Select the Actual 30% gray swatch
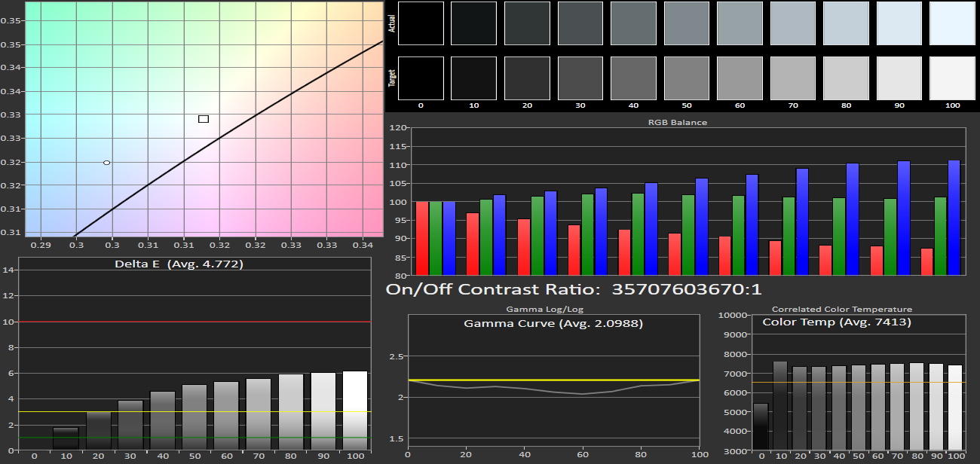 pyautogui.click(x=580, y=23)
